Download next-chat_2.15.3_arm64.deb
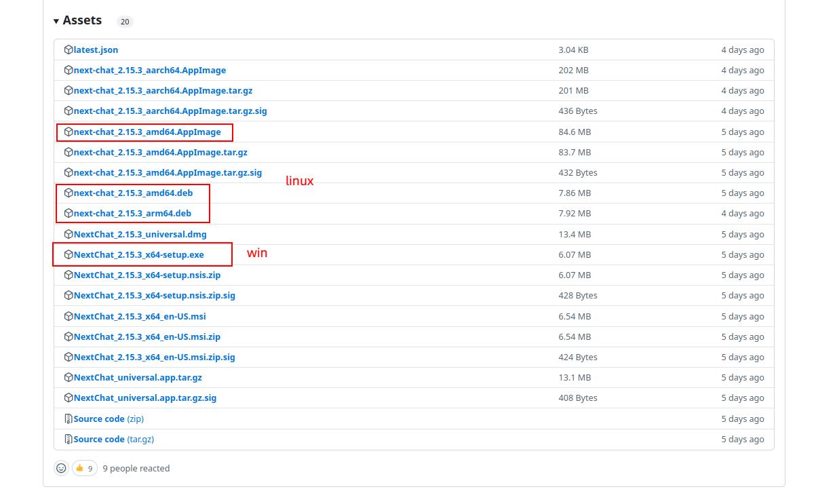Screen dimensions: 816x504 132,213
